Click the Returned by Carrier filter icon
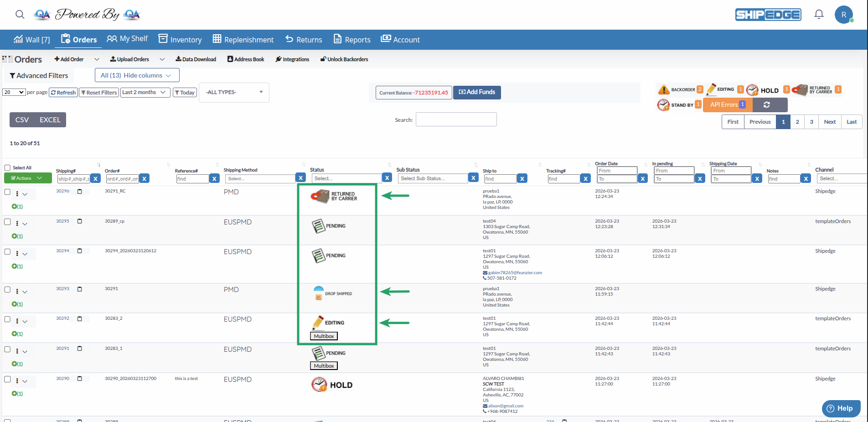Viewport: 868px width, 422px height. pyautogui.click(x=800, y=90)
